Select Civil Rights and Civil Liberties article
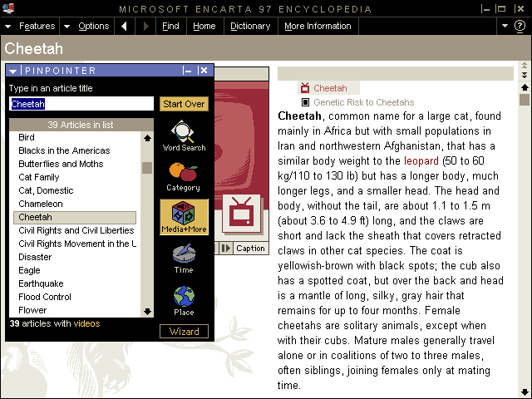 [76, 230]
